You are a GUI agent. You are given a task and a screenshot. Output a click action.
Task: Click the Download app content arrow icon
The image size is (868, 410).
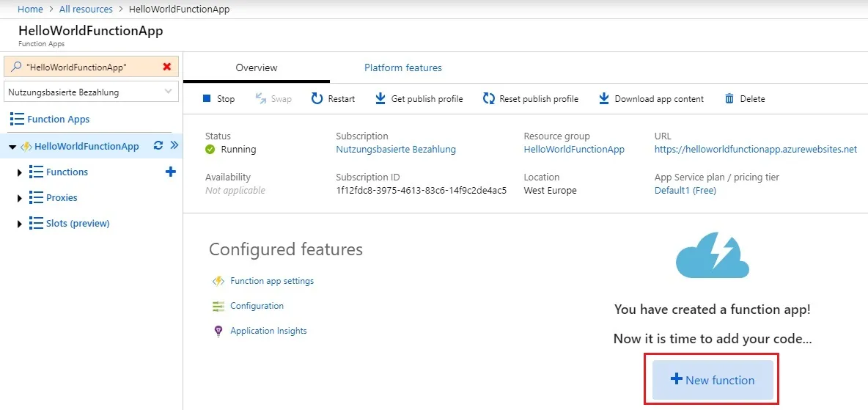(x=604, y=98)
